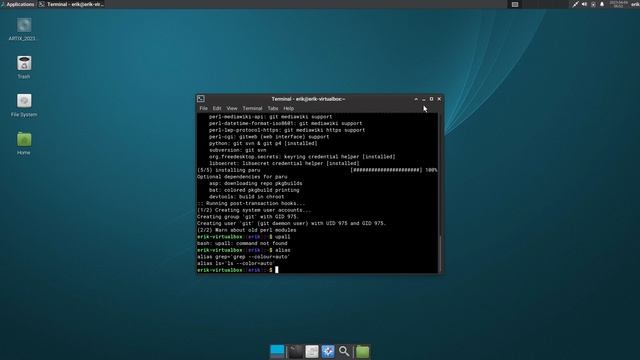Viewport: 640px width, 360px height.
Task: Open the File System desktop icon
Action: coord(24,101)
